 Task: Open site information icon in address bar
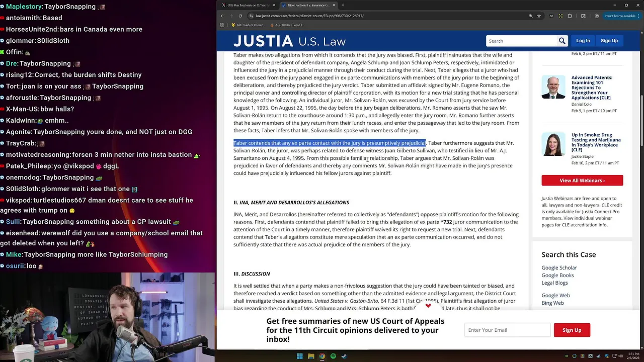click(251, 16)
